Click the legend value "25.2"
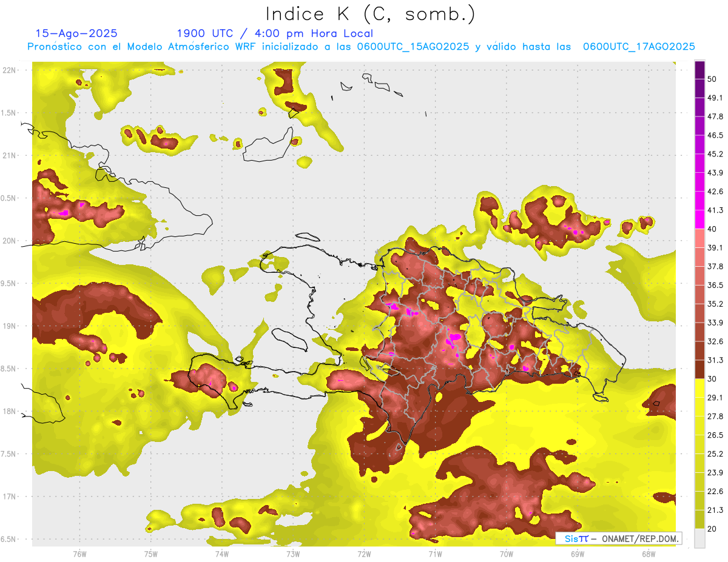The width and height of the screenshot is (728, 562). [x=715, y=453]
